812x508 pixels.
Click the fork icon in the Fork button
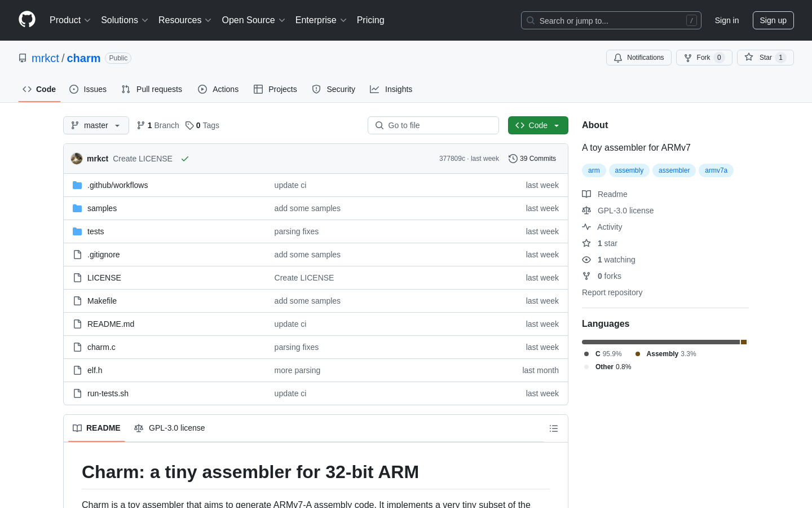point(688,58)
